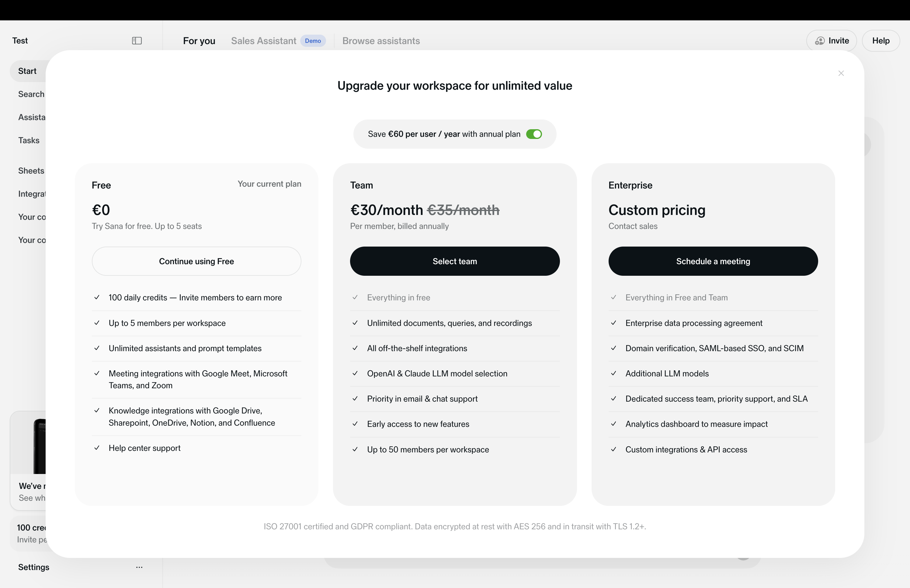
Task: Go to the Browse assistants tab
Action: pos(381,41)
